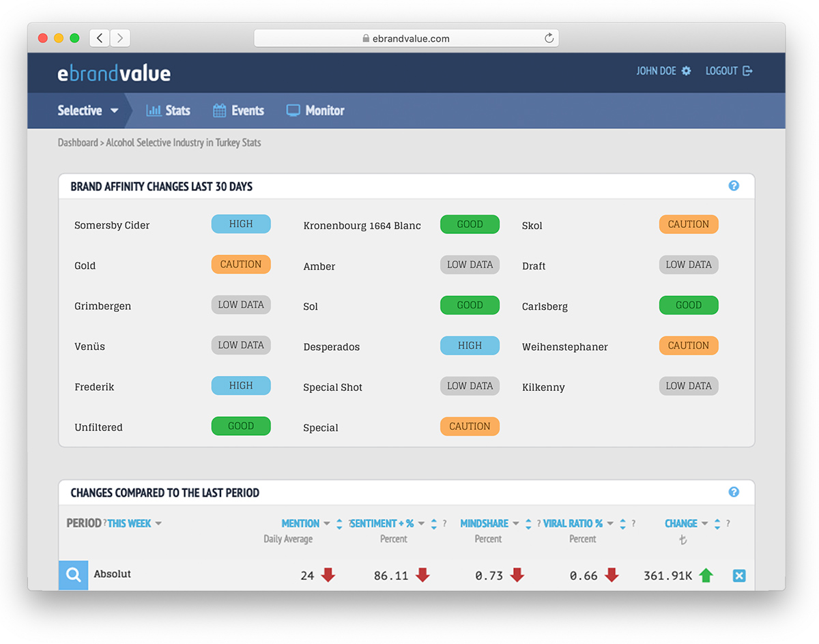Click Unfiltered GOOD badge

(x=241, y=426)
